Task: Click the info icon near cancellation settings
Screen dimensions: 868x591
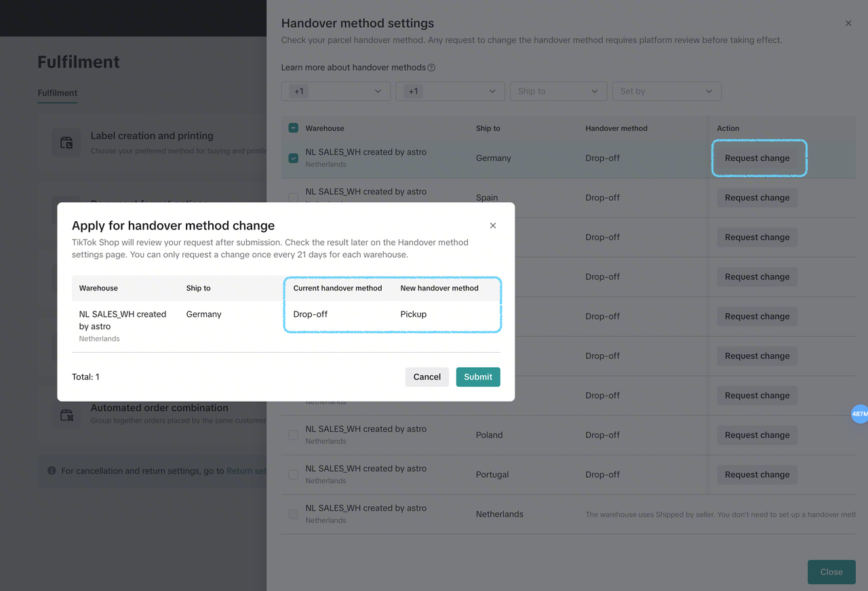Action: point(52,470)
